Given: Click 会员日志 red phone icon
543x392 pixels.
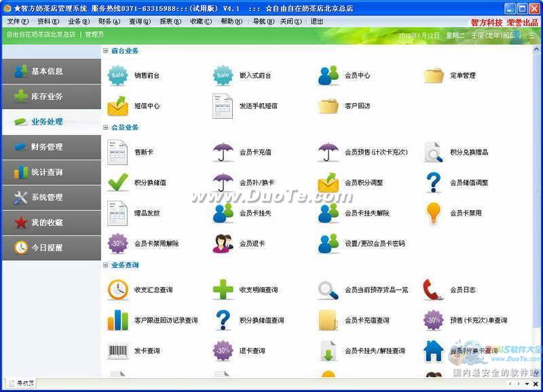Looking at the screenshot, I should click(x=434, y=290).
